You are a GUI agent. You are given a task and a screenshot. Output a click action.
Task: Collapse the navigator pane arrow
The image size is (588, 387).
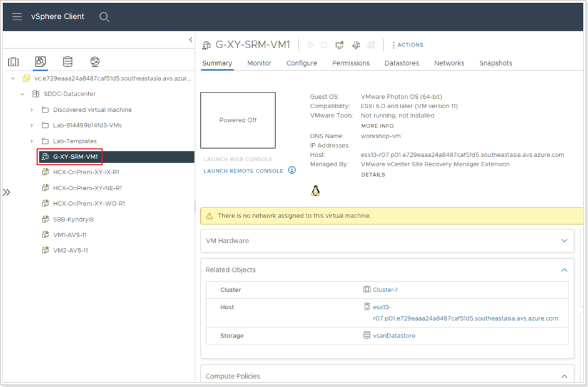[x=191, y=39]
